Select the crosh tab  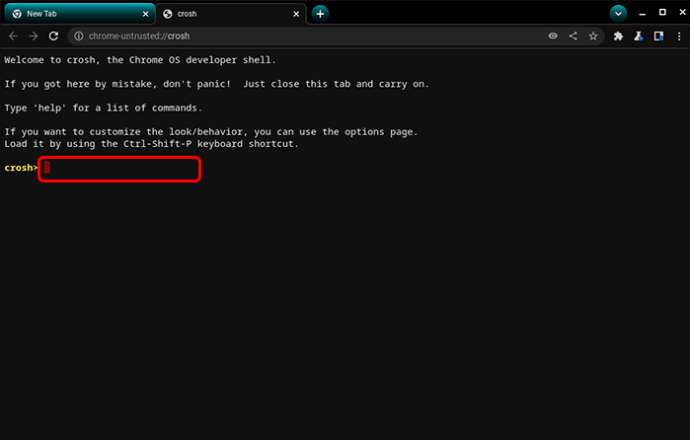(231, 14)
